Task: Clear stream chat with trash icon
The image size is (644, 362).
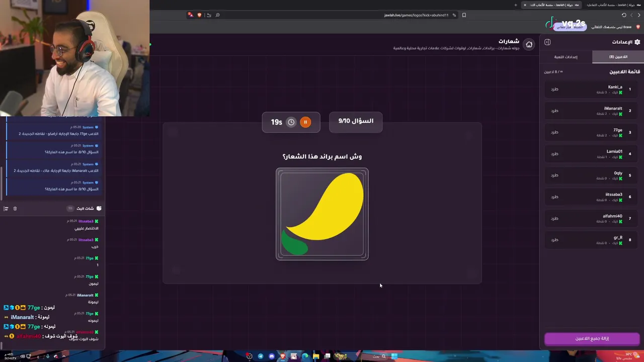Action: [15, 208]
